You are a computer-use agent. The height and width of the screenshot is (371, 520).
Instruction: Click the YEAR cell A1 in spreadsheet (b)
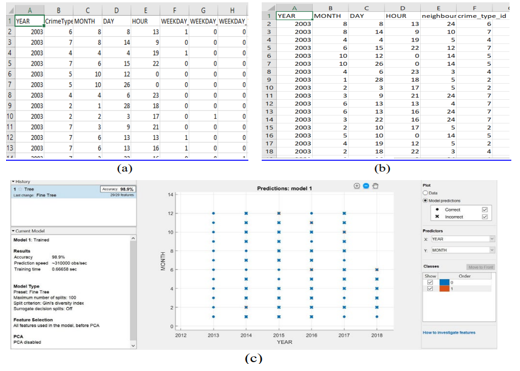coord(294,16)
